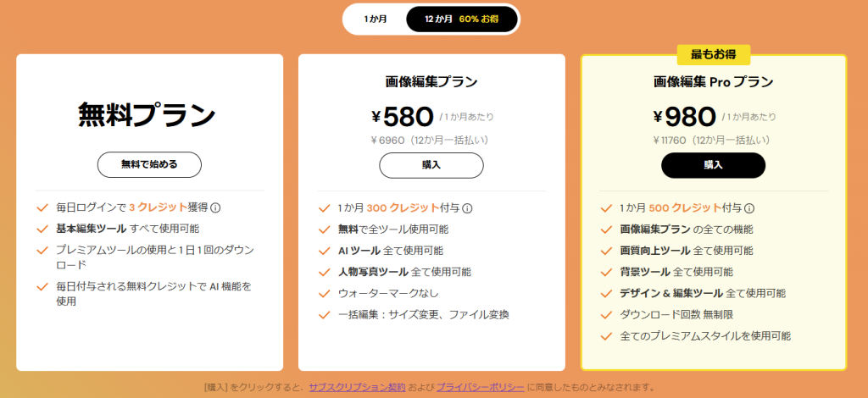Open the サブスクリプション契約 link

(x=357, y=387)
